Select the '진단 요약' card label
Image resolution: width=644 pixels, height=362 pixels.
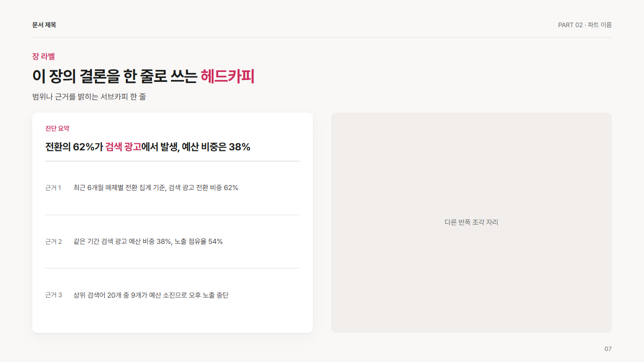point(57,129)
